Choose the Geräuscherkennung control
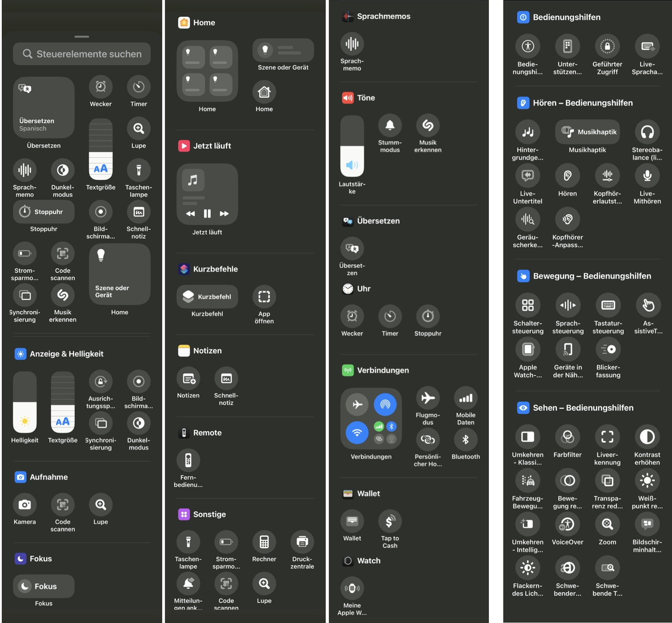Image resolution: width=672 pixels, height=623 pixels. (x=528, y=219)
